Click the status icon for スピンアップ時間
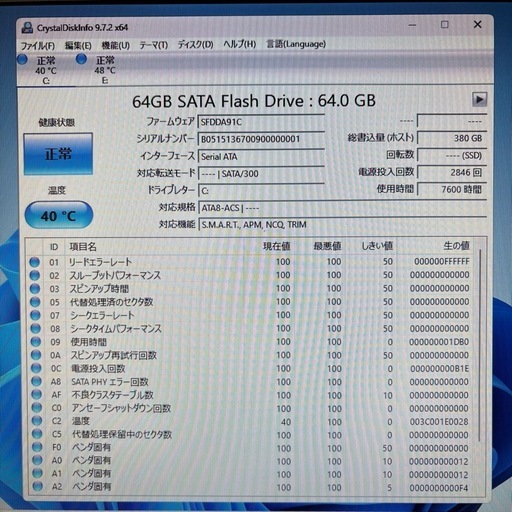Image resolution: width=512 pixels, height=512 pixels. click(35, 289)
